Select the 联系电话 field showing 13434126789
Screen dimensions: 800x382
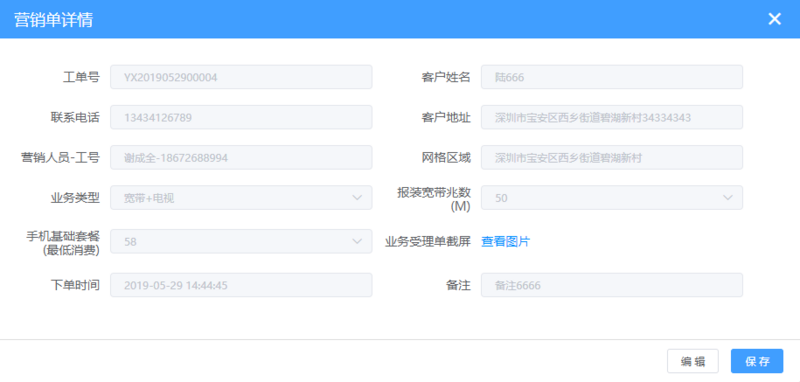(241, 117)
